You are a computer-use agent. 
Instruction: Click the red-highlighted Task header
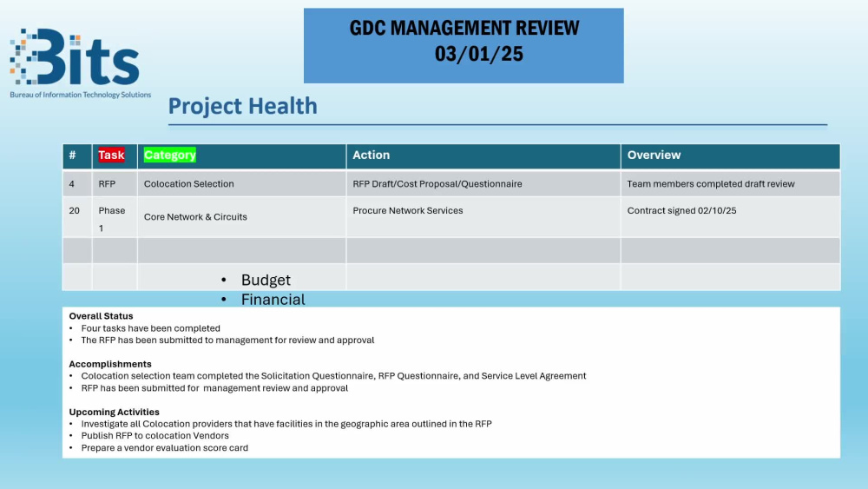point(111,155)
